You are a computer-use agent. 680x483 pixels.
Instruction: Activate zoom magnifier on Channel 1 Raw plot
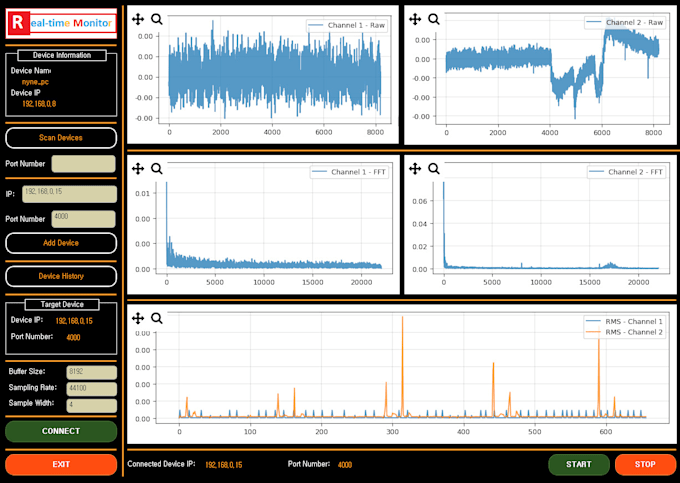click(157, 18)
